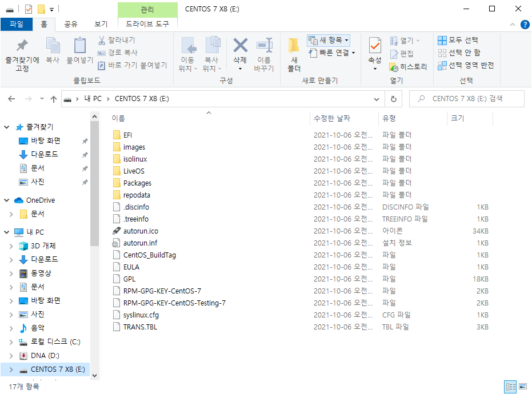Click 내 PC in address breadcrumb

pos(93,99)
